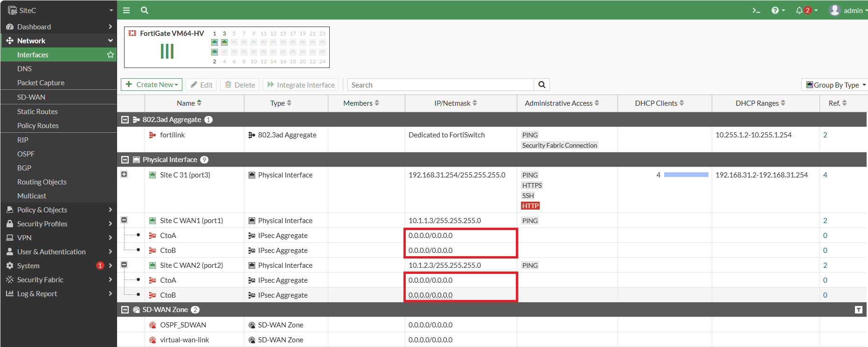
Task: Open the admin user avatar menu
Action: click(x=848, y=10)
